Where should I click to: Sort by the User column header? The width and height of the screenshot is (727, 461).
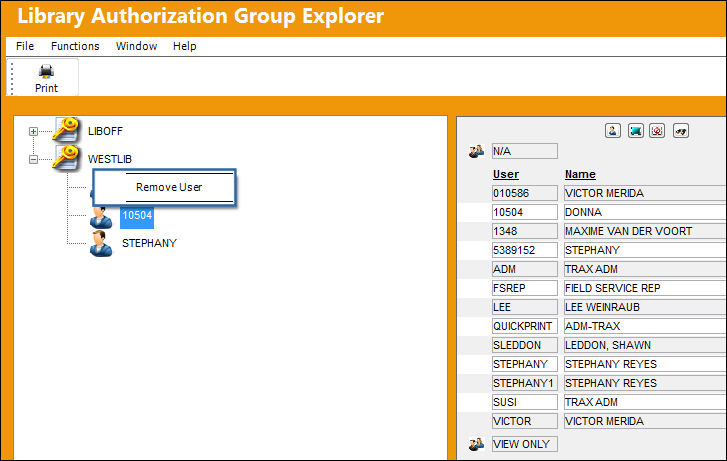(x=506, y=174)
